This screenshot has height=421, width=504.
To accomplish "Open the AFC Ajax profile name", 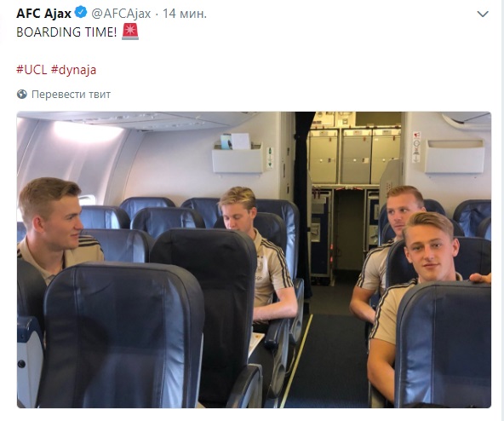I will pos(43,14).
